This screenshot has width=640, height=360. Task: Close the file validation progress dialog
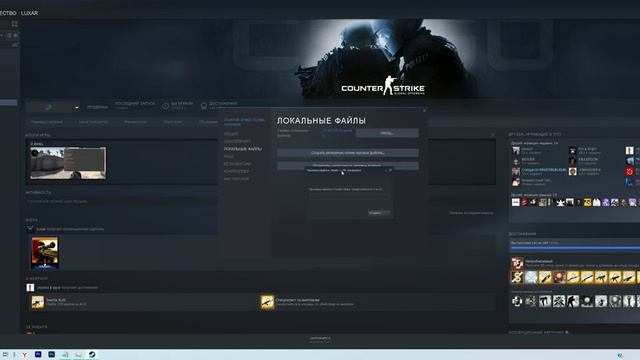(391, 170)
